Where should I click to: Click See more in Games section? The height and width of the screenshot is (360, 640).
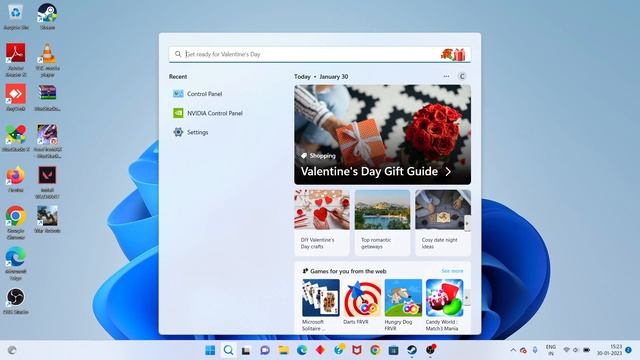pyautogui.click(x=452, y=271)
